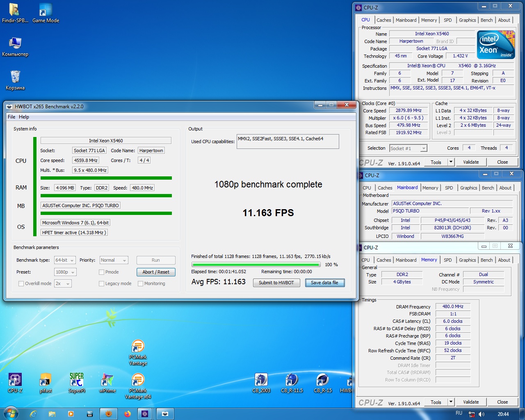Image resolution: width=525 pixels, height=420 pixels.
Task: Click the DRAM Frequency 480.0 MHz value
Action: pyautogui.click(x=453, y=306)
